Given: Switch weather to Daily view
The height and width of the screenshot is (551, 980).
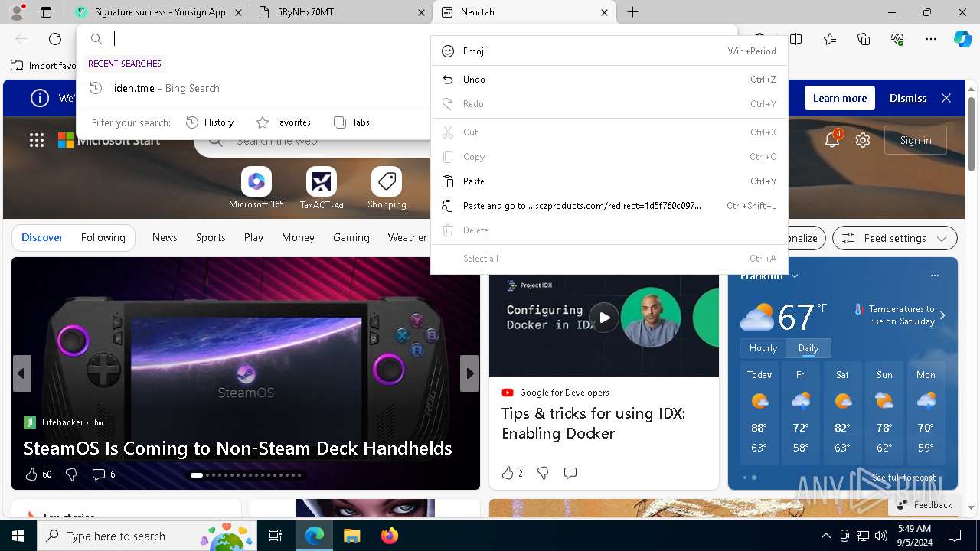Looking at the screenshot, I should point(808,348).
